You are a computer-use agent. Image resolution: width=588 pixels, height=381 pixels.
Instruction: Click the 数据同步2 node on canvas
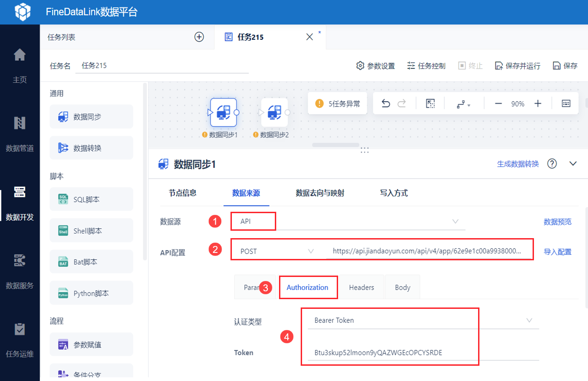(274, 112)
